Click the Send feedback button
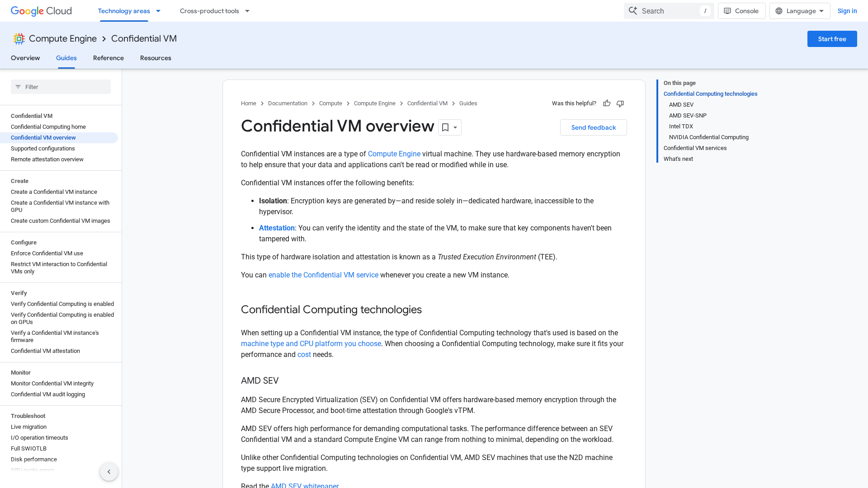 point(593,127)
